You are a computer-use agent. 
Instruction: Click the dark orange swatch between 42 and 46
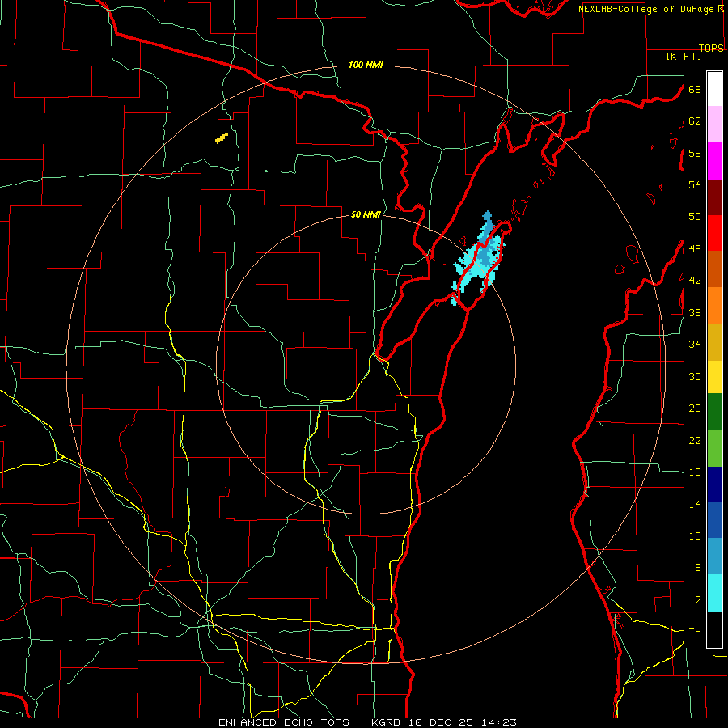714,269
